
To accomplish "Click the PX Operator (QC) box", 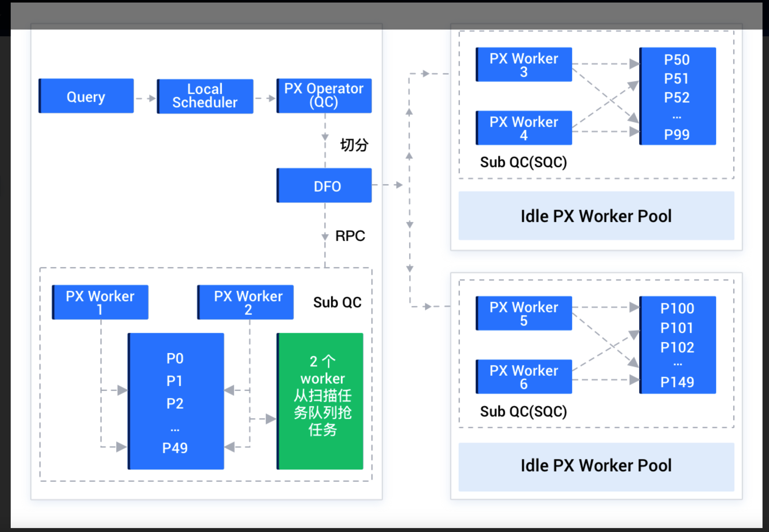I will click(x=324, y=96).
